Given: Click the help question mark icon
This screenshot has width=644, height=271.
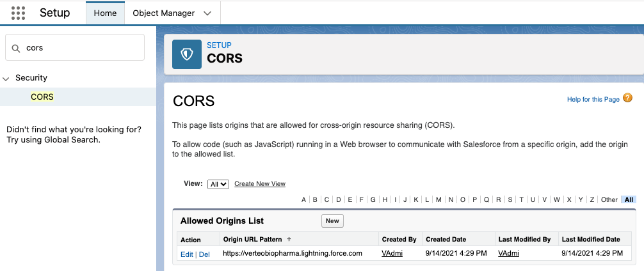Looking at the screenshot, I should coord(627,98).
